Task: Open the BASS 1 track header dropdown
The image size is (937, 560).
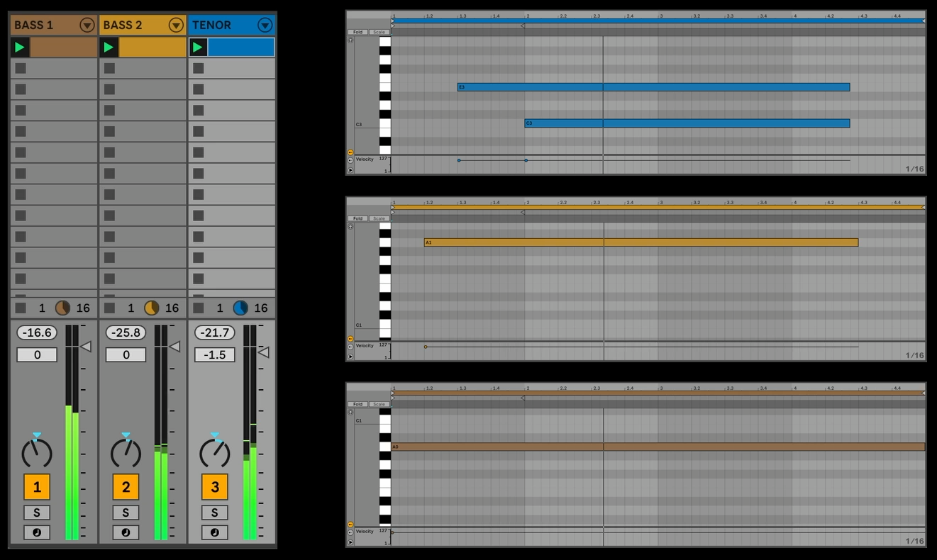Action: click(x=87, y=26)
